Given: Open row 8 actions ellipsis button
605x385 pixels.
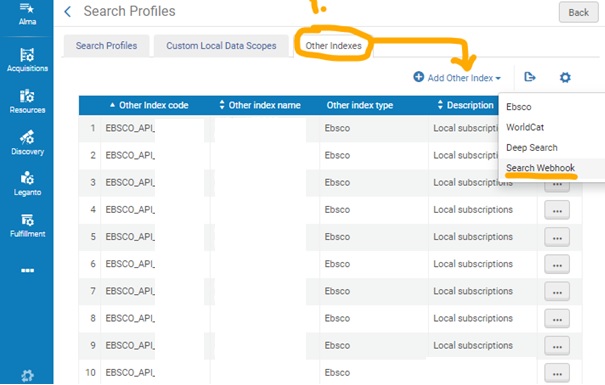Looking at the screenshot, I should coord(557,319).
